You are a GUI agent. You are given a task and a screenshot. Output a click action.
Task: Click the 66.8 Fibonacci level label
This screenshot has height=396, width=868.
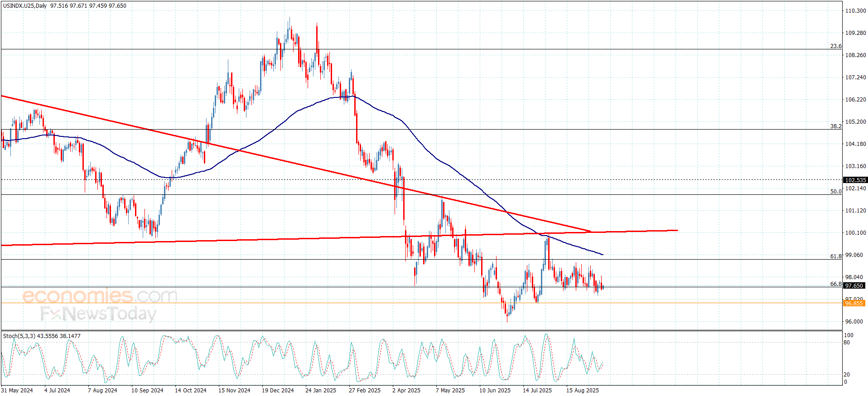coord(836,284)
